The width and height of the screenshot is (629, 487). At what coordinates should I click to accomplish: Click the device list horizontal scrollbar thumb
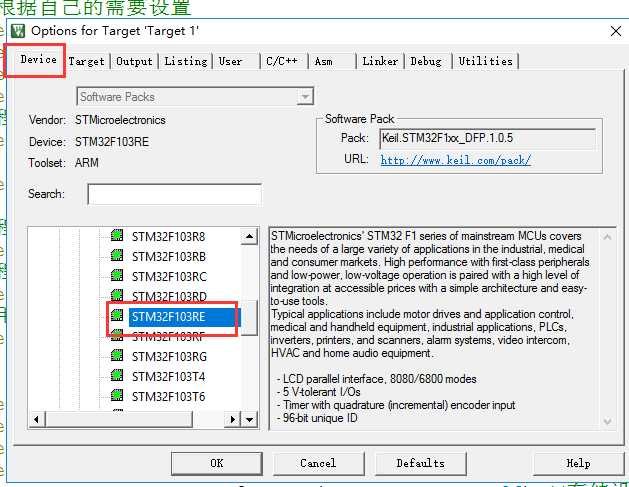click(x=119, y=420)
